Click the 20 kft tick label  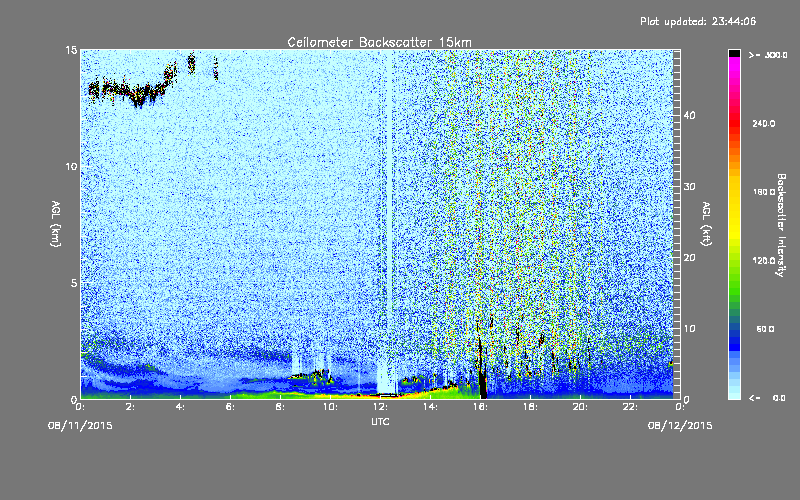[690, 258]
